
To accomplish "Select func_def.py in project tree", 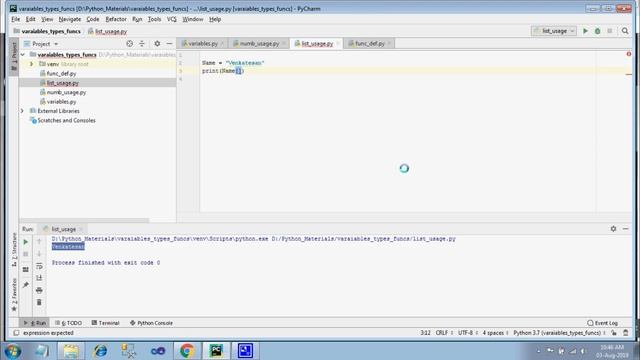I will [61, 73].
